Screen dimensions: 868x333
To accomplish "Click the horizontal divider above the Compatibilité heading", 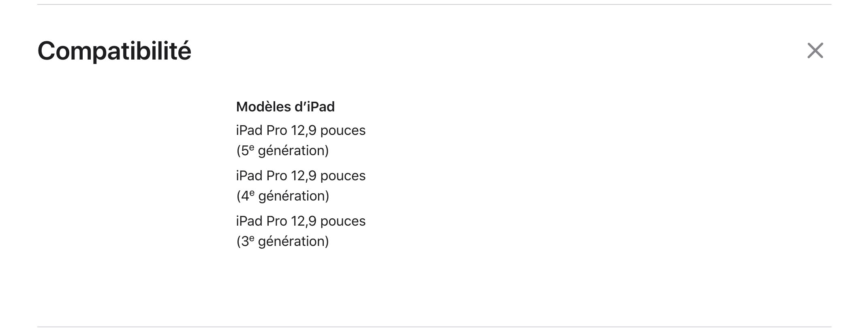I will 434,4.
